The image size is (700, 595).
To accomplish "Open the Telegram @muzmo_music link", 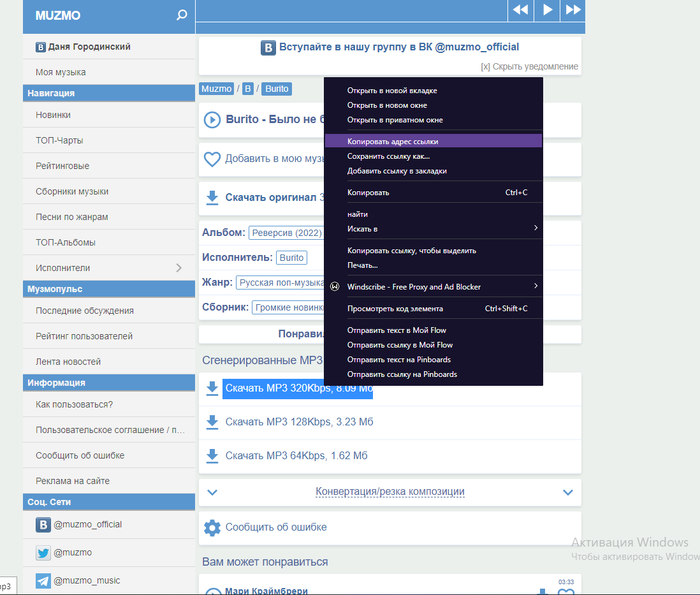I will [78, 580].
